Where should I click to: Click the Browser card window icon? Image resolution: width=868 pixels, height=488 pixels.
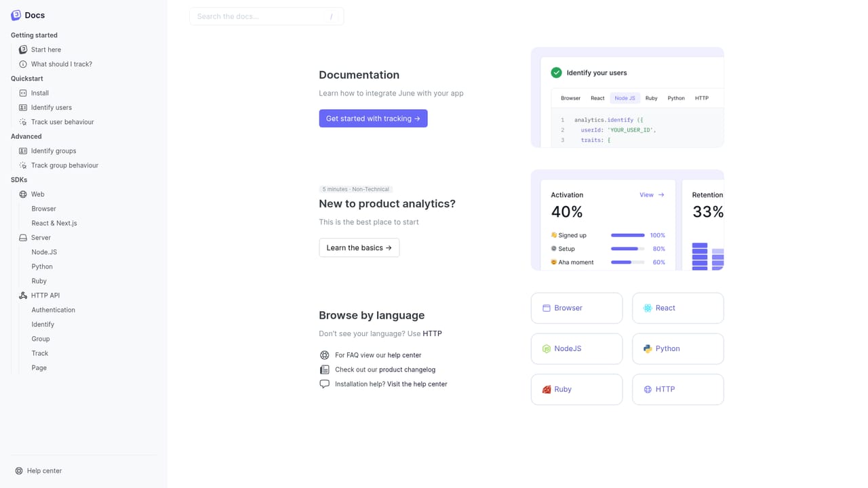[x=546, y=308]
